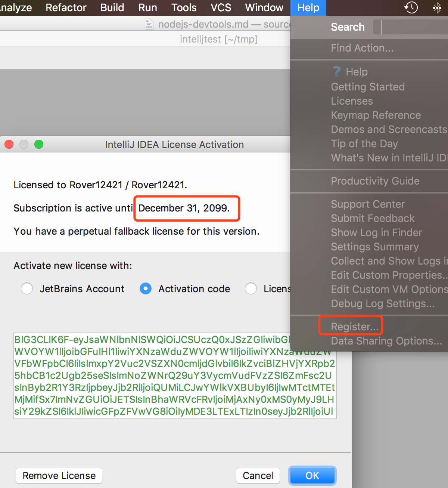Open the VCS menu

click(221, 7)
